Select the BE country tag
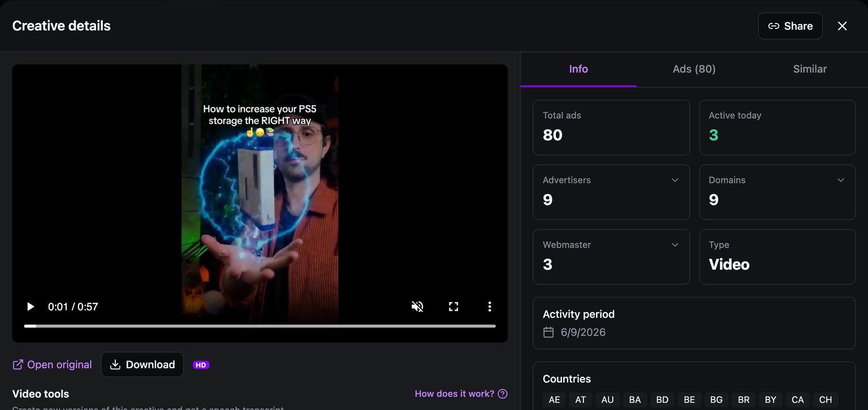 pos(690,400)
